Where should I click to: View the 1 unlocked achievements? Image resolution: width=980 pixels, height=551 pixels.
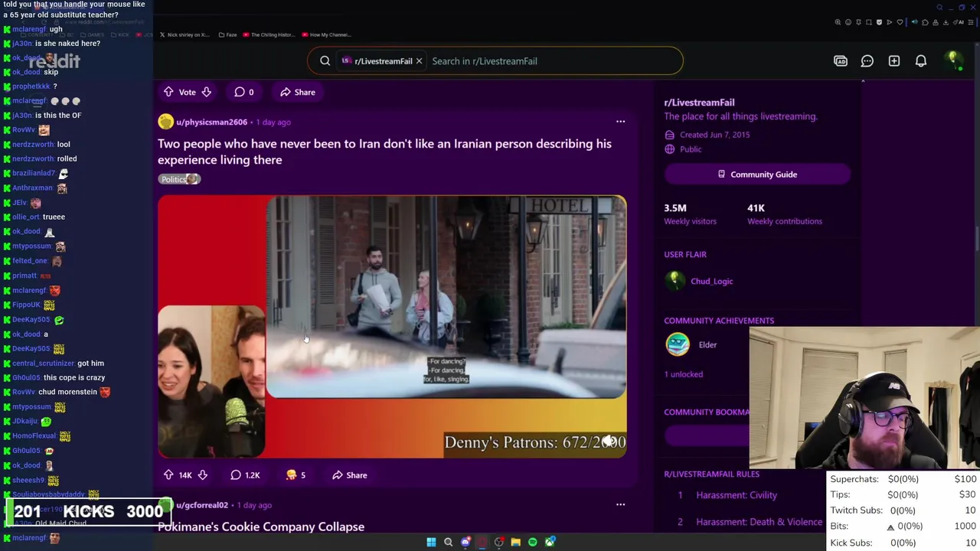click(x=683, y=374)
